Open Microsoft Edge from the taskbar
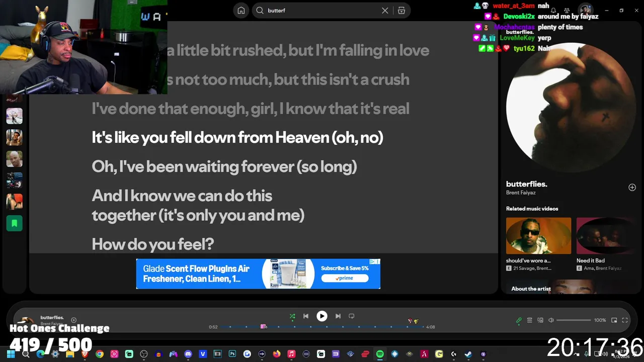The image size is (644, 362). [40, 354]
